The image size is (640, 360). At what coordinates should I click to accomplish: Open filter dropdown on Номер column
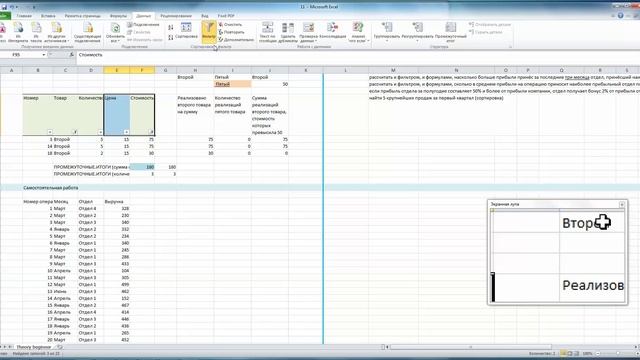click(x=49, y=132)
